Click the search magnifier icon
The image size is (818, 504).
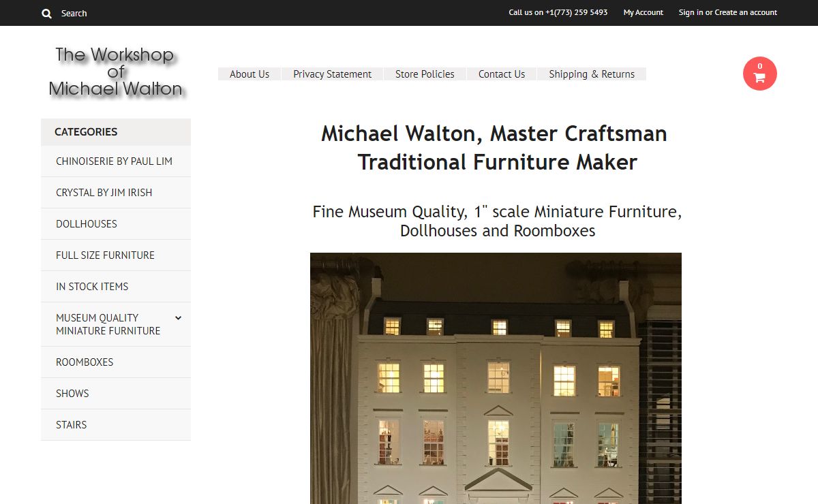(46, 13)
